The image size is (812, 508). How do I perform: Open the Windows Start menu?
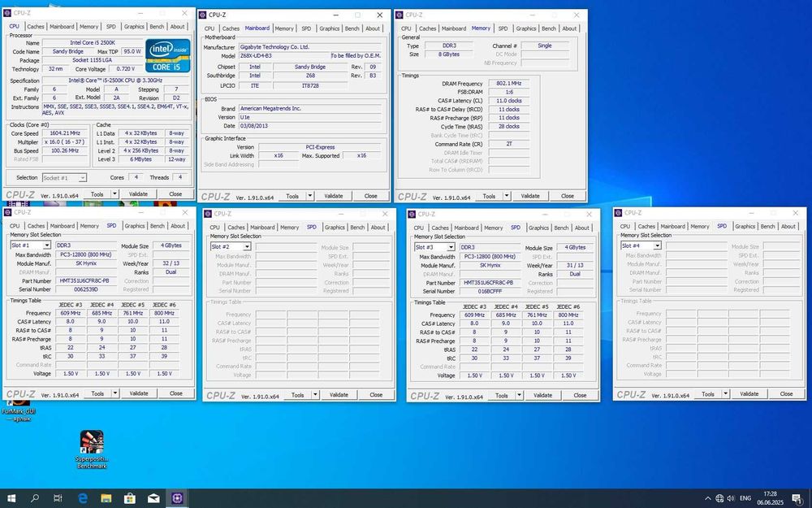click(x=11, y=498)
